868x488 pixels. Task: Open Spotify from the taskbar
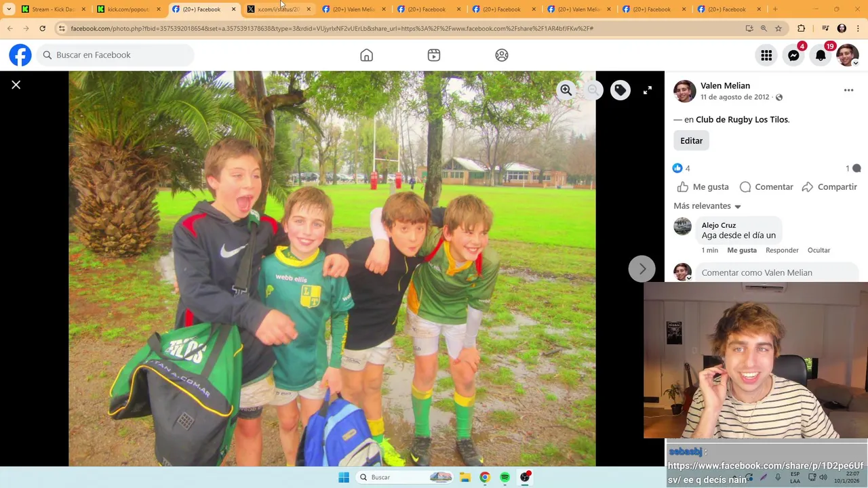click(505, 477)
